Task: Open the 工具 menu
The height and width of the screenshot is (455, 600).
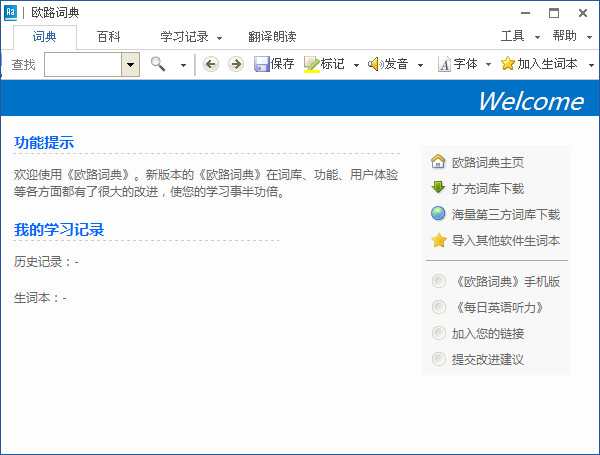Action: [512, 36]
